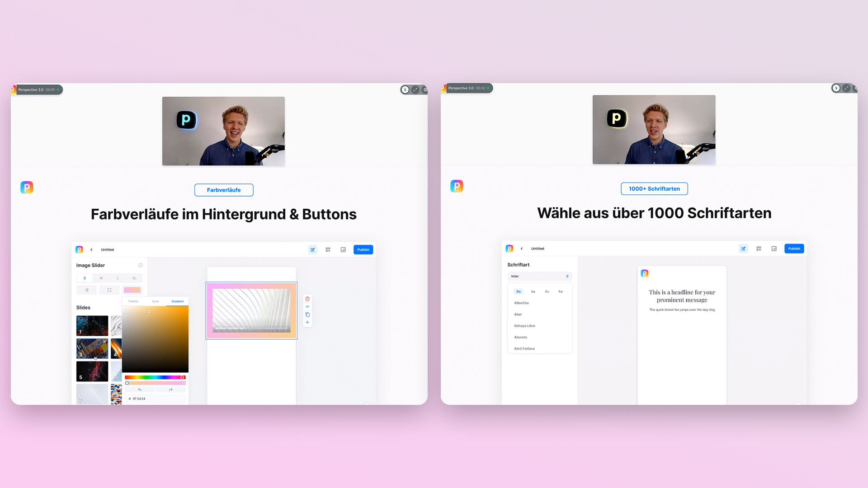Select second Aa font style option
The height and width of the screenshot is (488, 868).
(x=533, y=291)
